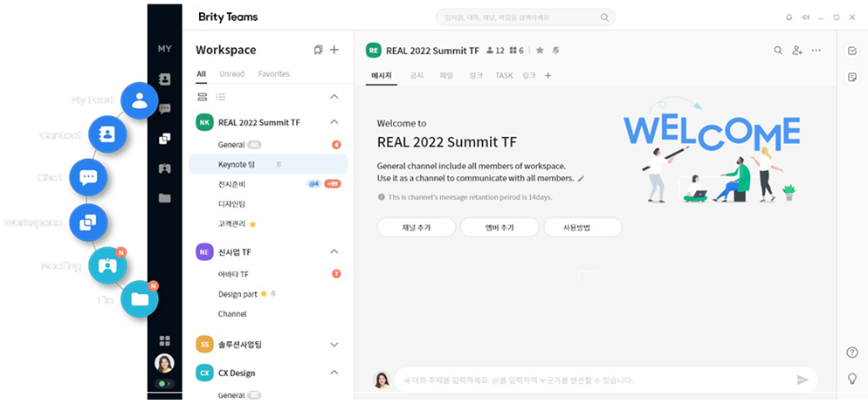Select the CX avatar of CX Design

205,373
